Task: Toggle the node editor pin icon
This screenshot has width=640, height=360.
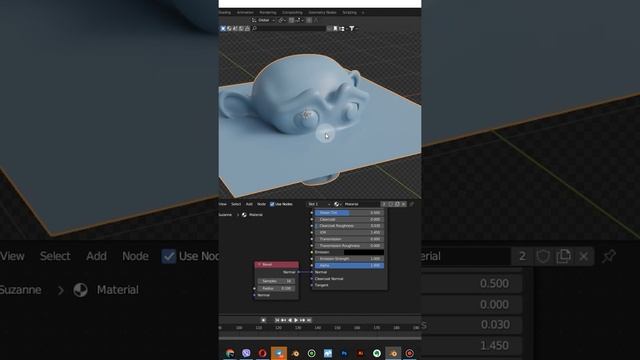Action: [412, 204]
